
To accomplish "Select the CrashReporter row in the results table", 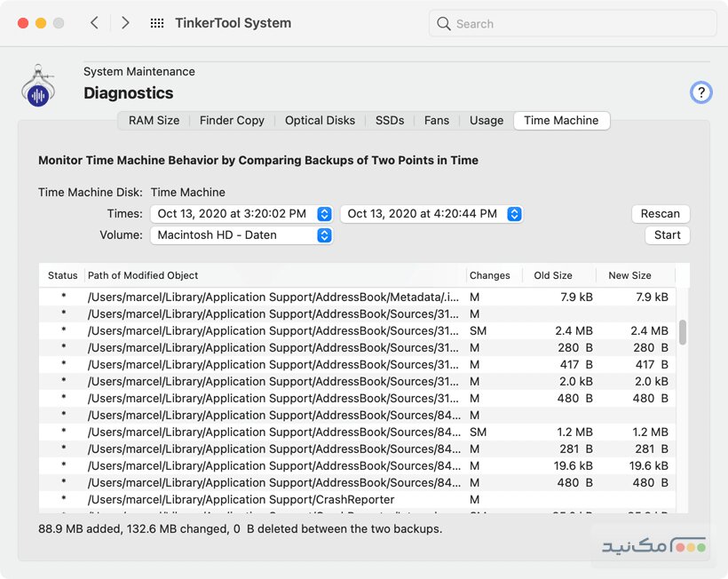I will pyautogui.click(x=266, y=499).
